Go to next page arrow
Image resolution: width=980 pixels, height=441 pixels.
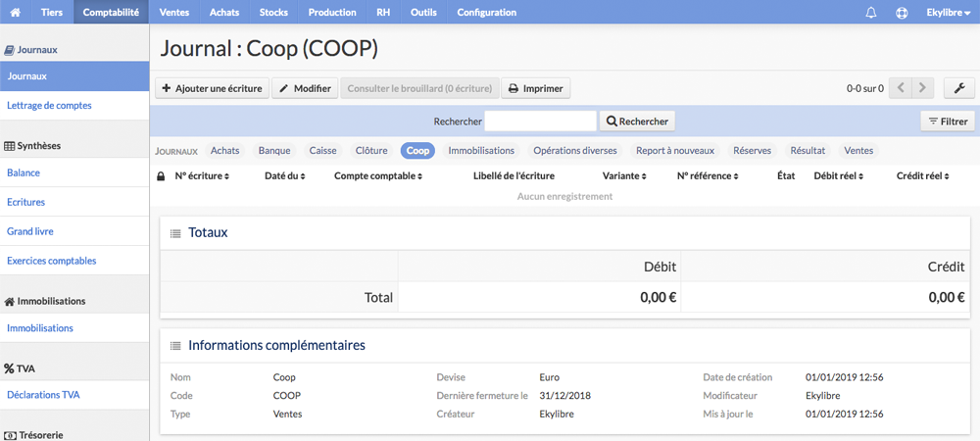tap(922, 88)
